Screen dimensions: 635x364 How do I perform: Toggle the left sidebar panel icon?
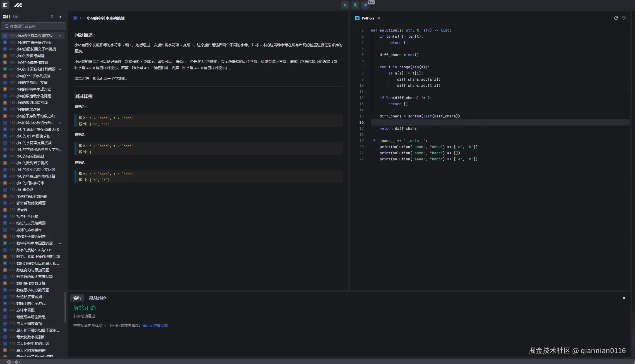[5, 5]
